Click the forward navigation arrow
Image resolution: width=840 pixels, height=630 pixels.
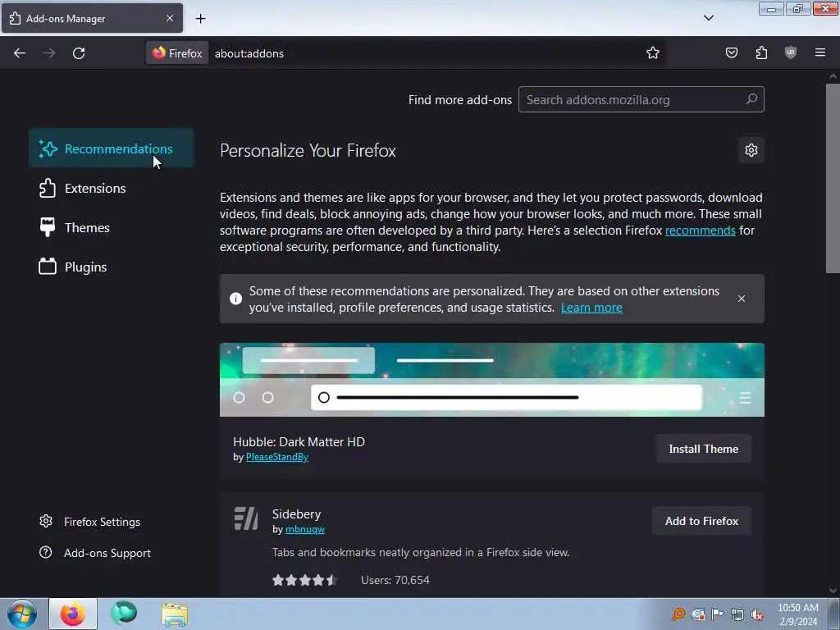[x=49, y=53]
